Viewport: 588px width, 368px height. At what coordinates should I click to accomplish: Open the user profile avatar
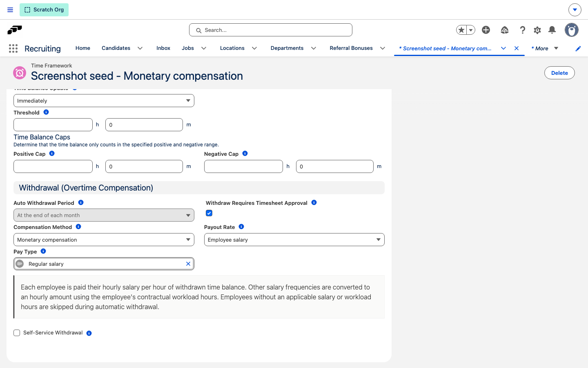(572, 30)
